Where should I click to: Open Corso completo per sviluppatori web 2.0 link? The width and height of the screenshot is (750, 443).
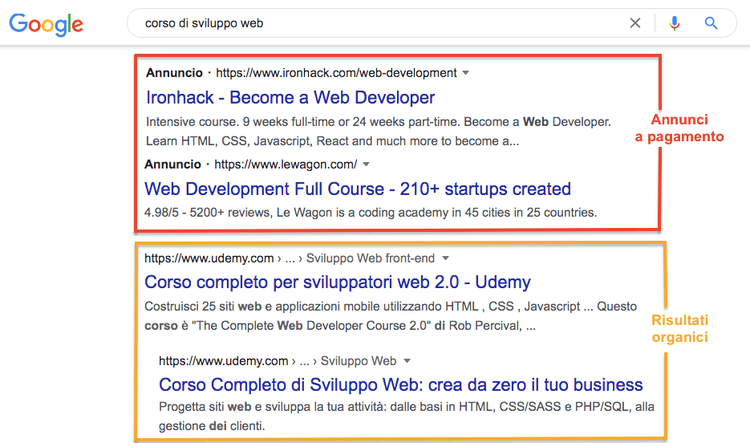point(337,282)
